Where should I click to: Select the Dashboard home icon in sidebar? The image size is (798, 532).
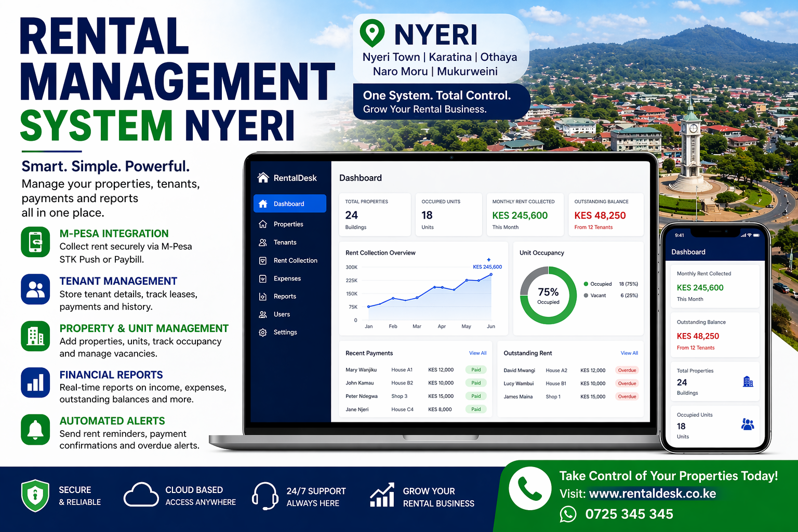pos(264,204)
